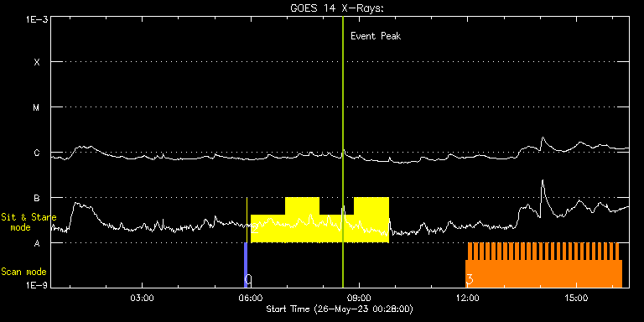Select the Scan mode label

click(23, 272)
